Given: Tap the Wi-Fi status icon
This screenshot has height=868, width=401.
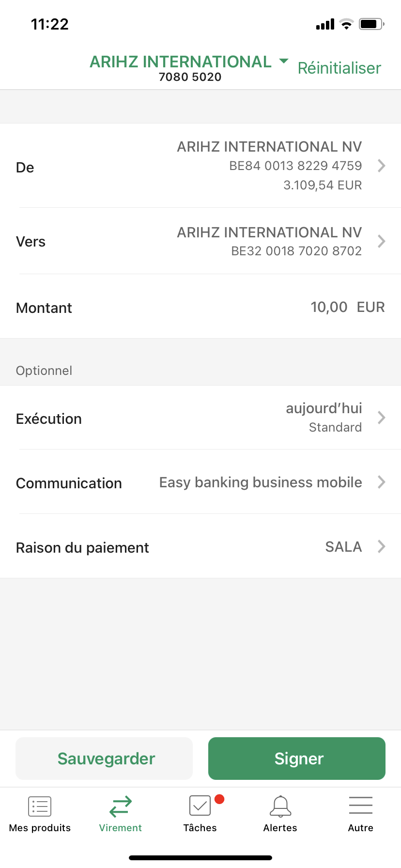Looking at the screenshot, I should click(346, 24).
